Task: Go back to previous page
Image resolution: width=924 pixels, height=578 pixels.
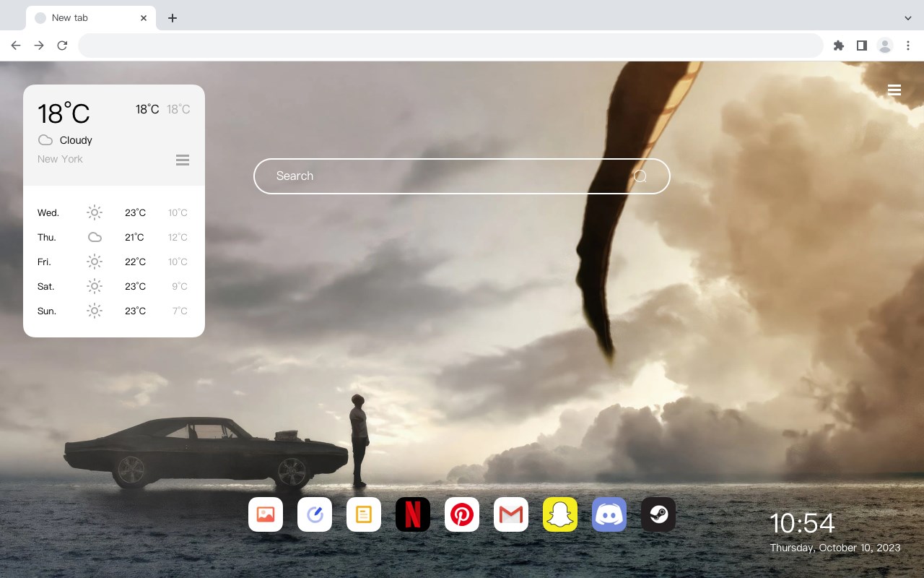Action: [16, 46]
